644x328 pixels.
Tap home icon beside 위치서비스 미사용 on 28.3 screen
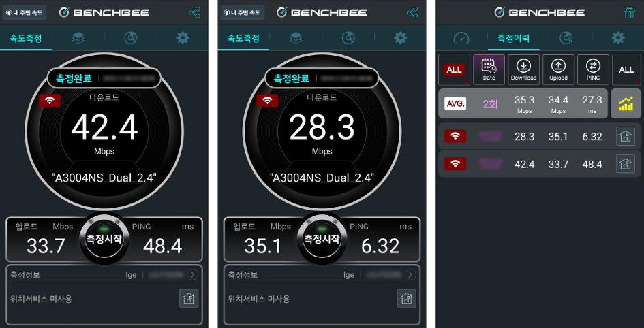407,298
